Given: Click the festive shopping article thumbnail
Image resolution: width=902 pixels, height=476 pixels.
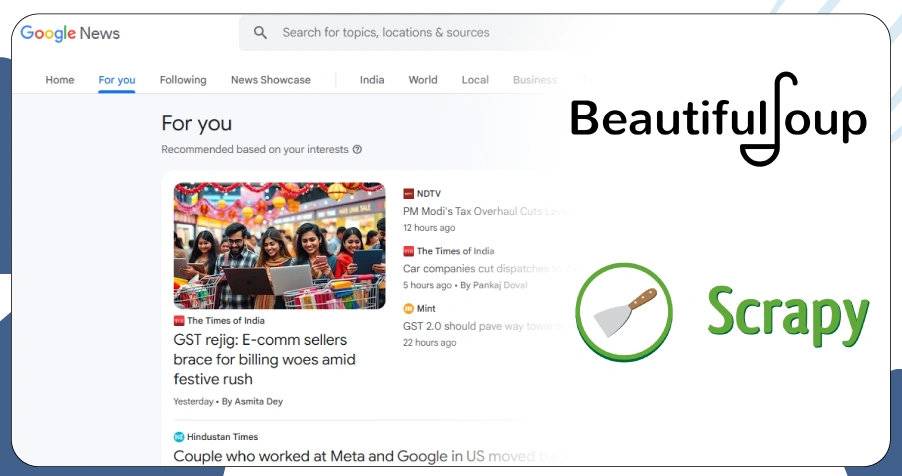Looking at the screenshot, I should pyautogui.click(x=279, y=245).
